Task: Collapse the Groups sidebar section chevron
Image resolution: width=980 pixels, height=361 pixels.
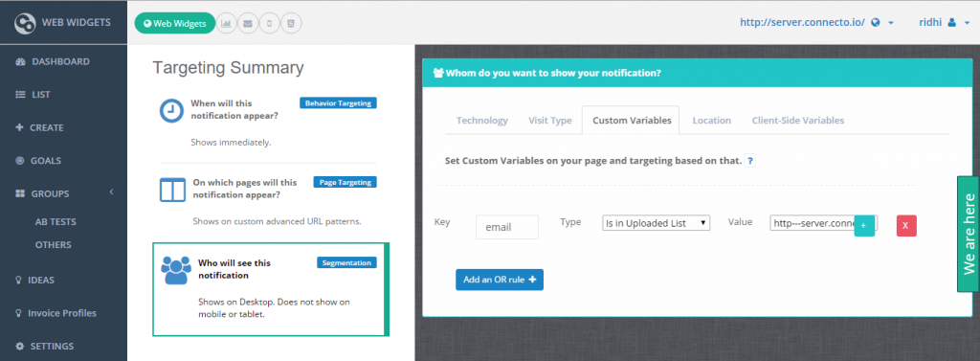Action: 111,192
